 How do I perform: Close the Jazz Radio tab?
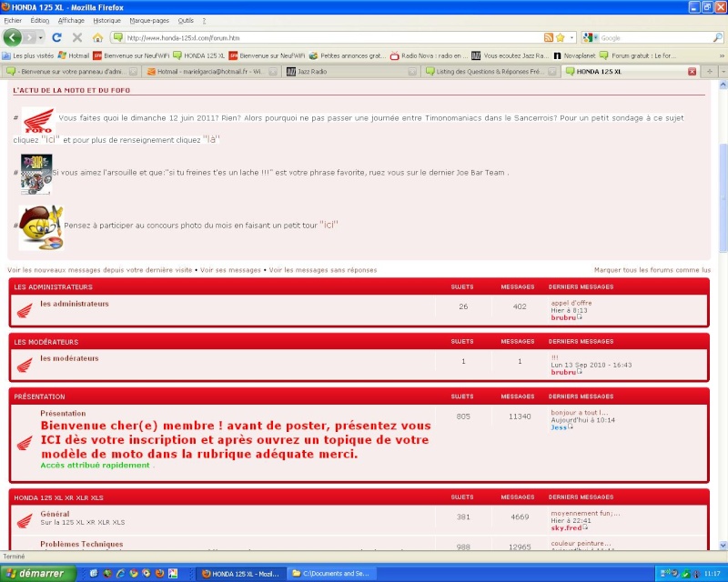[x=412, y=72]
